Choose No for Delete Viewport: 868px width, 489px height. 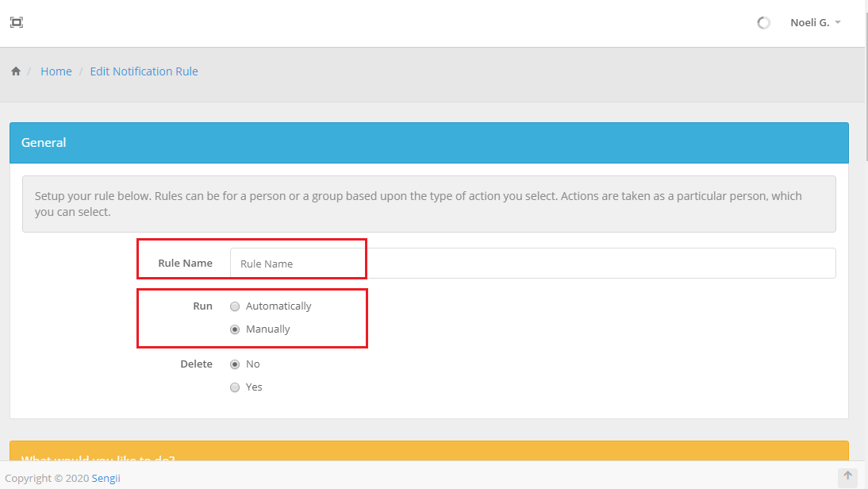(x=235, y=364)
